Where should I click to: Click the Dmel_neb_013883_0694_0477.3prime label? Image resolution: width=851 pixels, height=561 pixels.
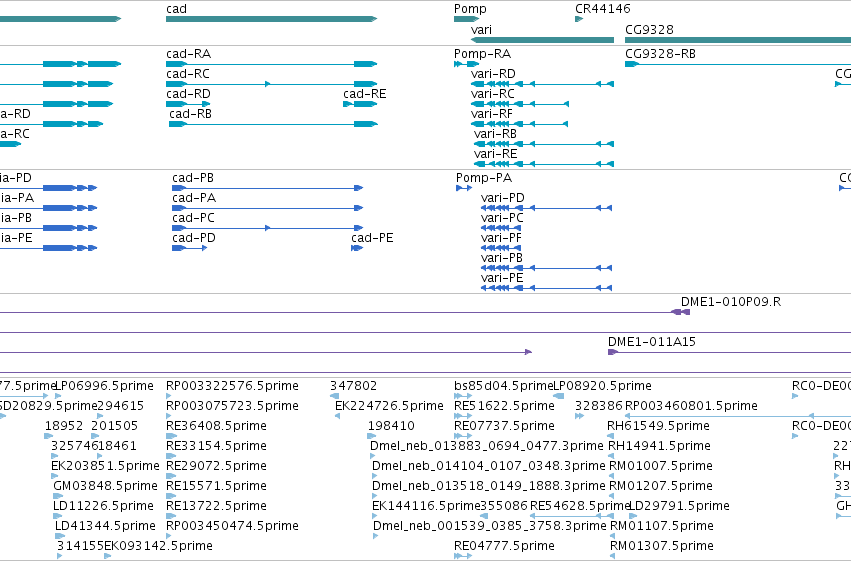click(486, 447)
